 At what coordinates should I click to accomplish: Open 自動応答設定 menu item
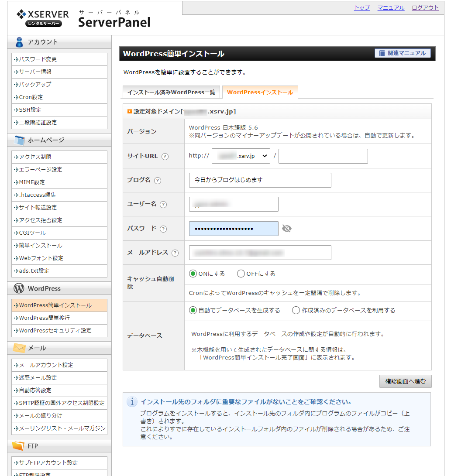tap(59, 390)
